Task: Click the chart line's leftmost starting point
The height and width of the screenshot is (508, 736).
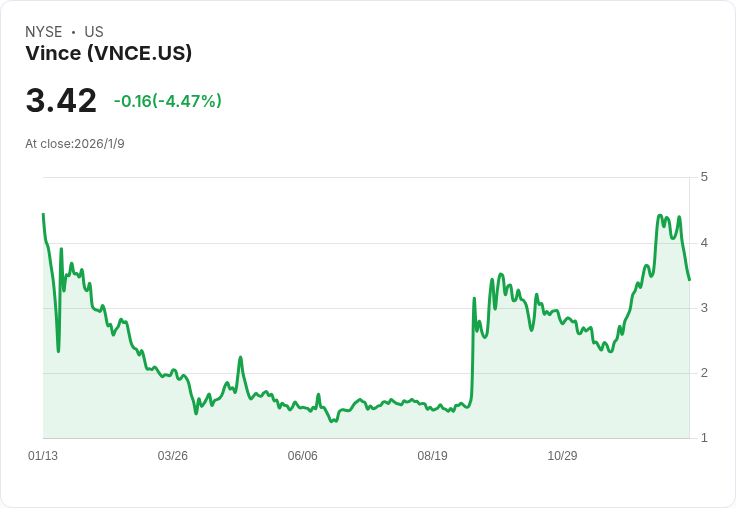Action: tap(43, 214)
